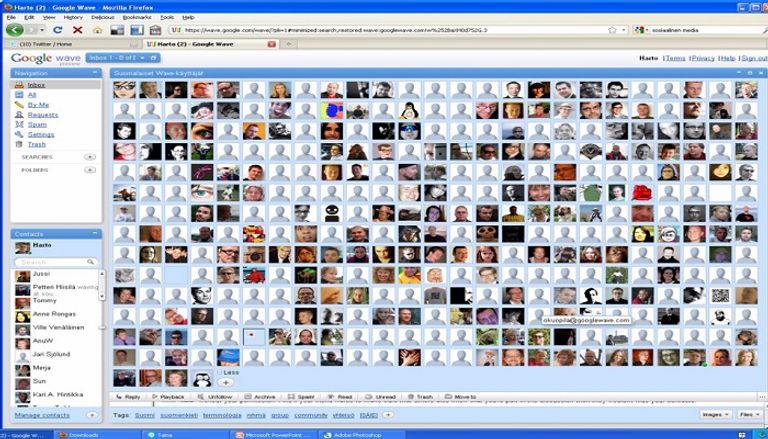Reload the page with the refresh icon
The image size is (768, 439).
pos(58,30)
